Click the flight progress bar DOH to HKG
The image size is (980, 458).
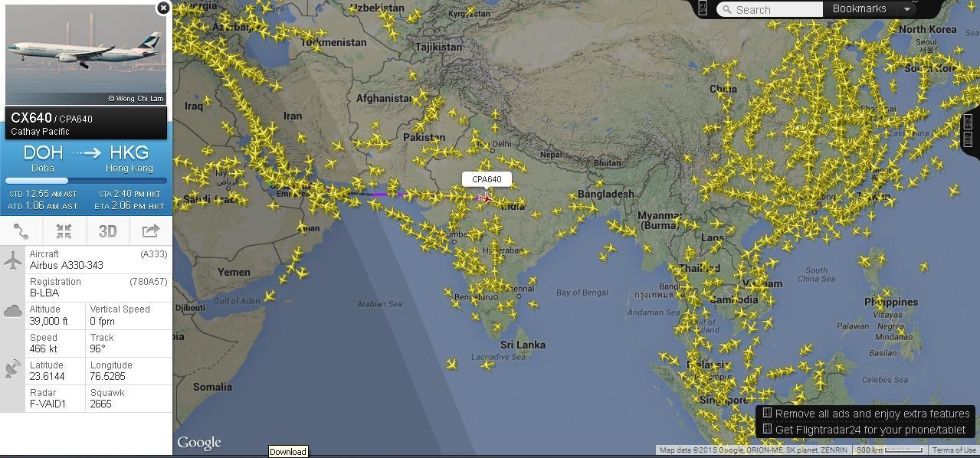pyautogui.click(x=85, y=181)
